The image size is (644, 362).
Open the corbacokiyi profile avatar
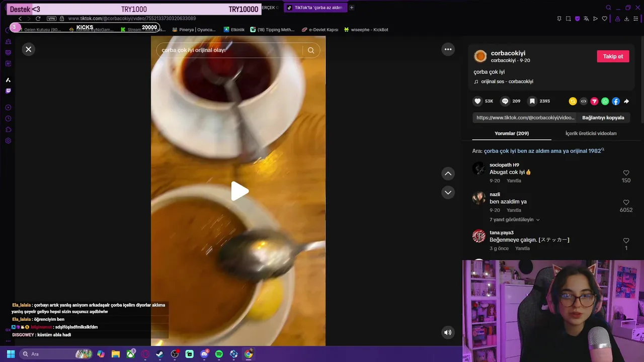(480, 56)
